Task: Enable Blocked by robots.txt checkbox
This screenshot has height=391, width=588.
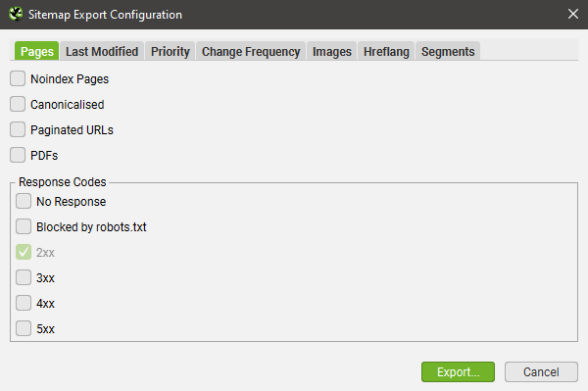Action: pos(24,226)
